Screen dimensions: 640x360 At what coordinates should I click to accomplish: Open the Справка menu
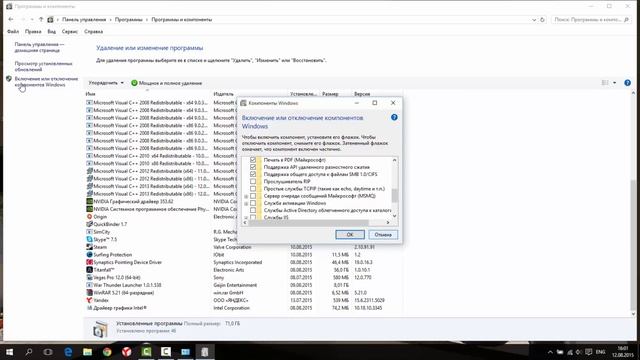93,31
